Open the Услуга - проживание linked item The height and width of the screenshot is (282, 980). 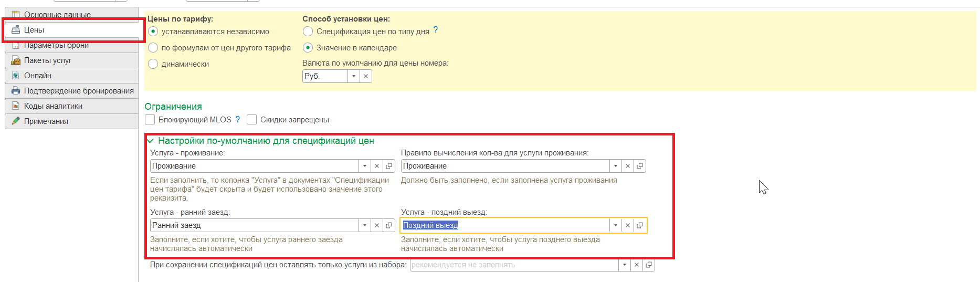click(x=389, y=166)
